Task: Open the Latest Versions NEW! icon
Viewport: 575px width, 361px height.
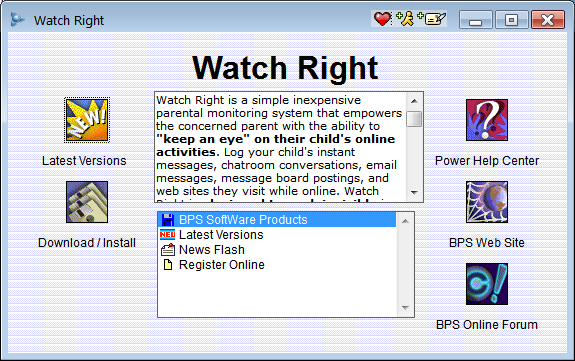Action: [87, 120]
